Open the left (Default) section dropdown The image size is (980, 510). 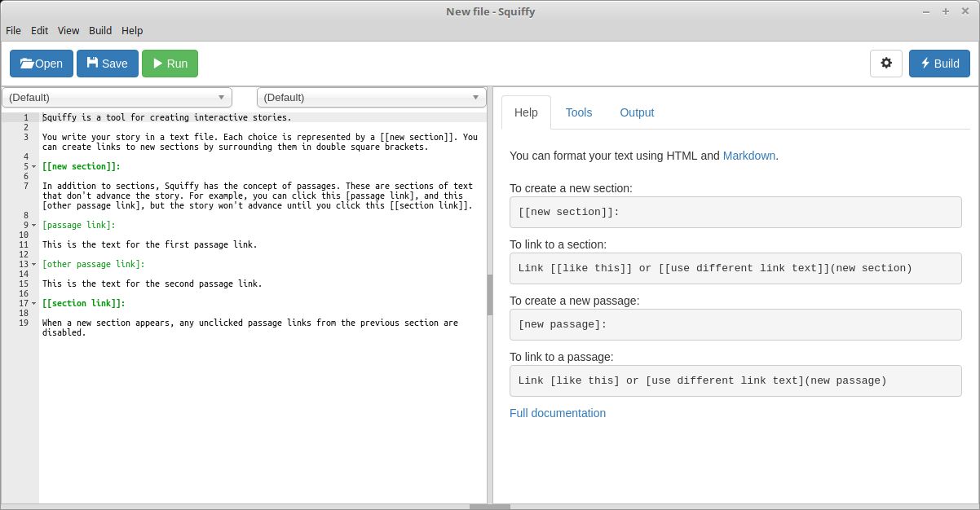click(117, 97)
